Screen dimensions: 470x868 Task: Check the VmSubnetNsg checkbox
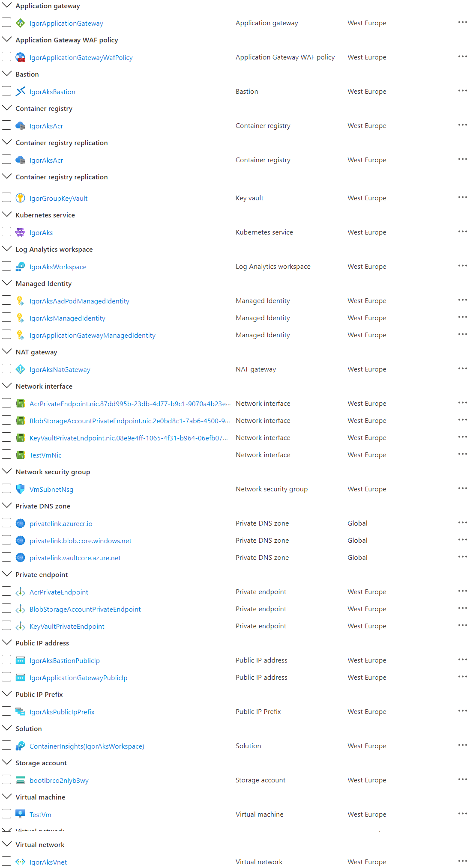6,488
